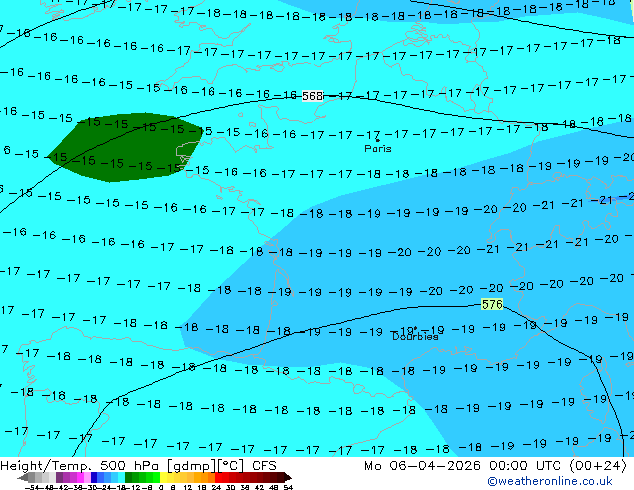Screen dimensions: 634x490
Task: Click the Mo 06-04-2026 00:00 UTC date stamp
Action: click(x=495, y=466)
